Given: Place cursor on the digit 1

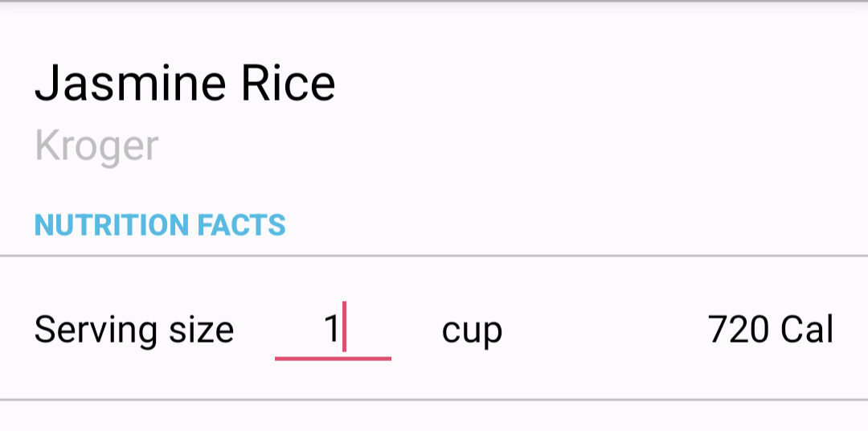Looking at the screenshot, I should click(x=332, y=329).
